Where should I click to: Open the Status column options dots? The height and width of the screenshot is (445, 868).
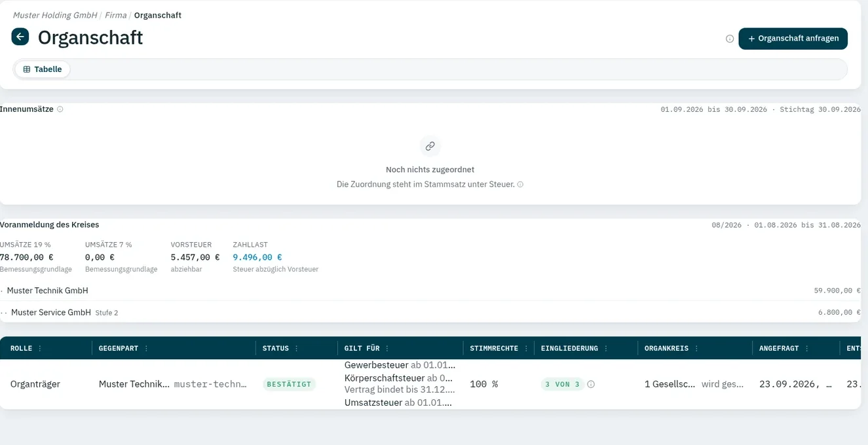point(297,349)
